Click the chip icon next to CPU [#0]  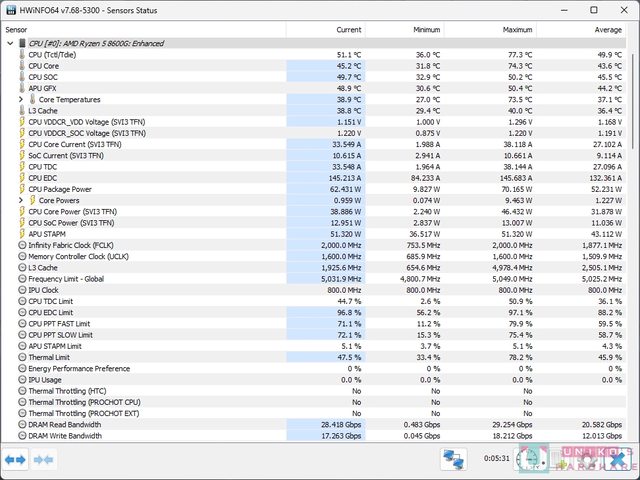click(x=22, y=44)
